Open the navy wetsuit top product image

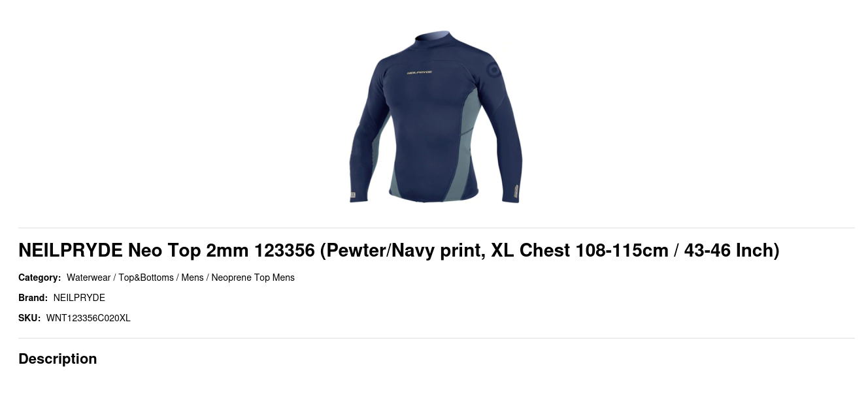[436, 117]
